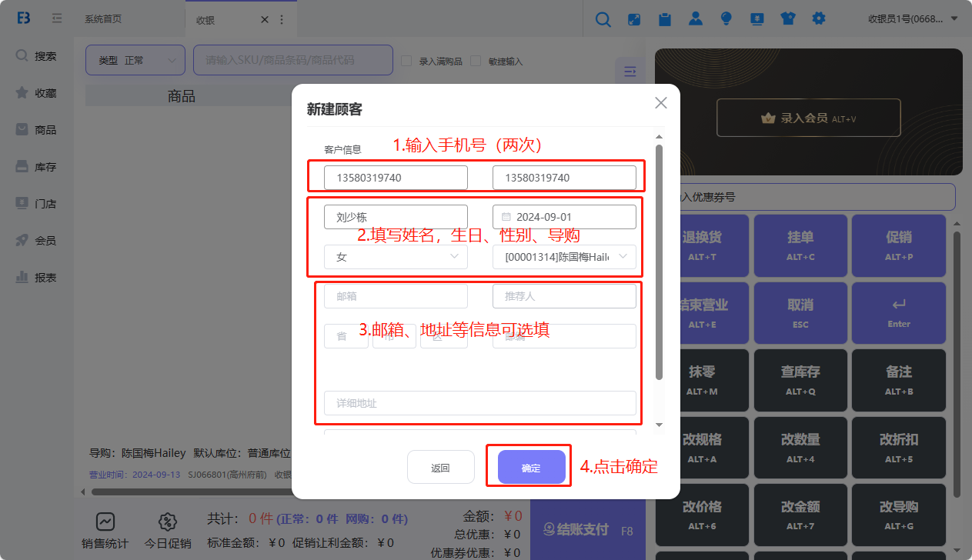
Task: Click the 改折扣 ALT+5 button
Action: point(899,448)
